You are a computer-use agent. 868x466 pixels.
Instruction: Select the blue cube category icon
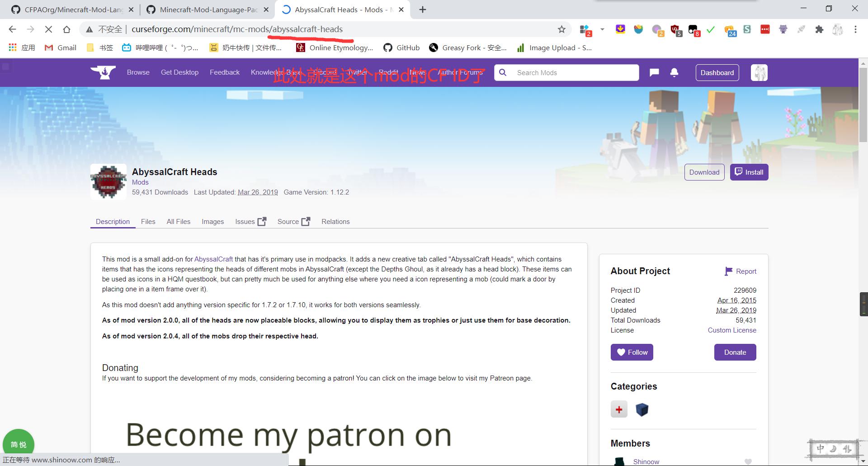642,409
